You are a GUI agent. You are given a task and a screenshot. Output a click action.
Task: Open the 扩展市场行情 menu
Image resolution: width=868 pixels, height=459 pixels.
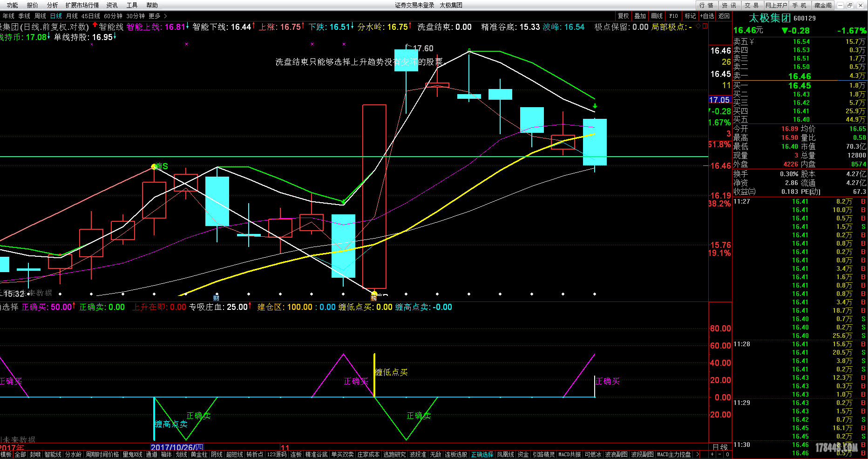pos(82,5)
